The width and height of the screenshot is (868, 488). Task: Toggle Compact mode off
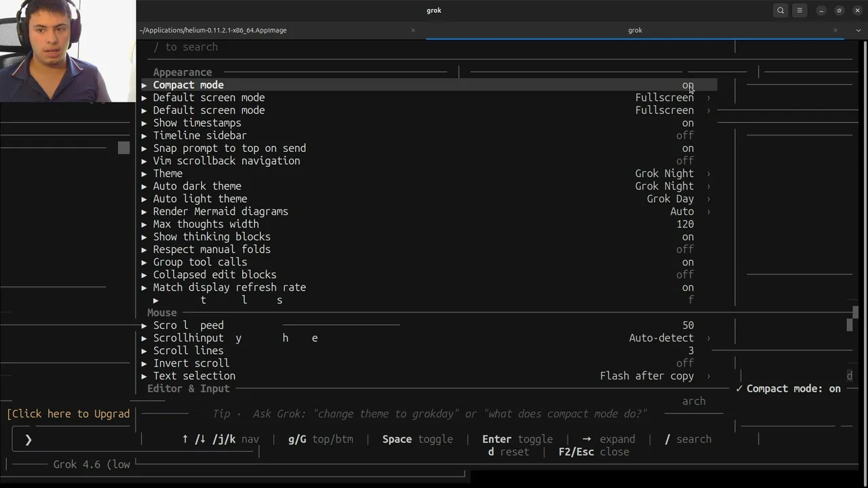coord(688,85)
